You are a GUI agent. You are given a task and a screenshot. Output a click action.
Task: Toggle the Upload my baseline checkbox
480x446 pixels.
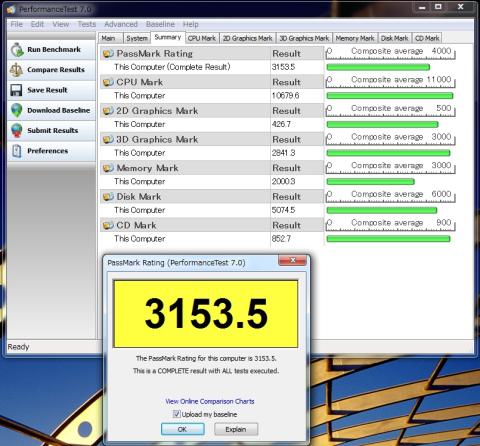[x=176, y=414]
